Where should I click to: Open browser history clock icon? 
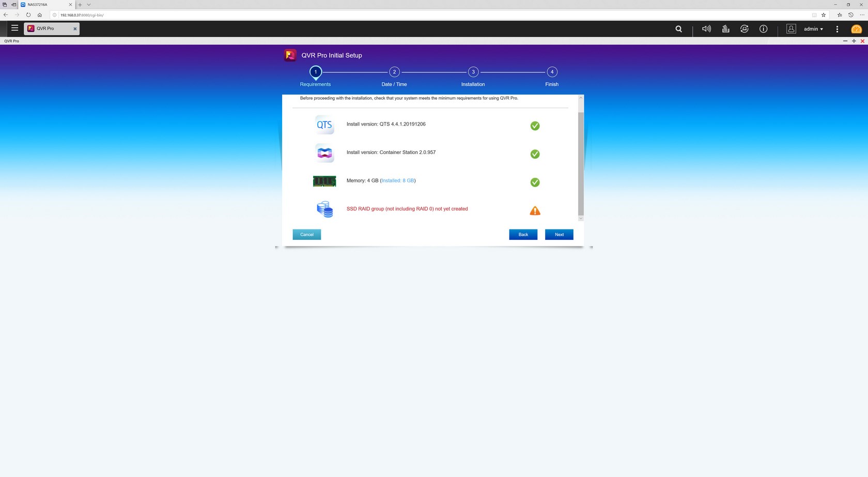point(851,15)
